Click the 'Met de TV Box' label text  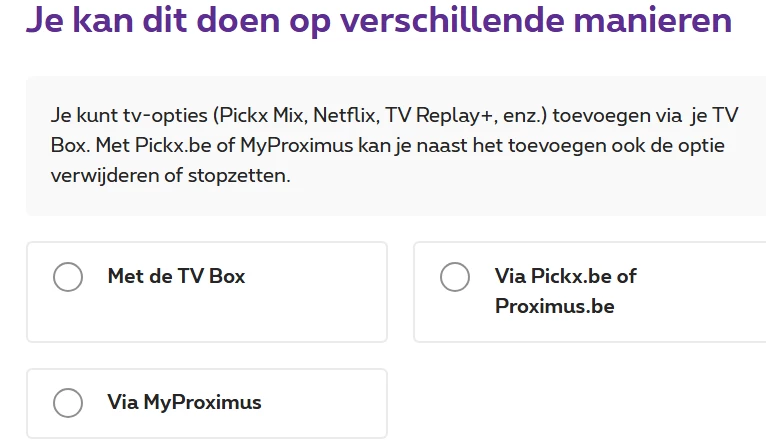(176, 276)
